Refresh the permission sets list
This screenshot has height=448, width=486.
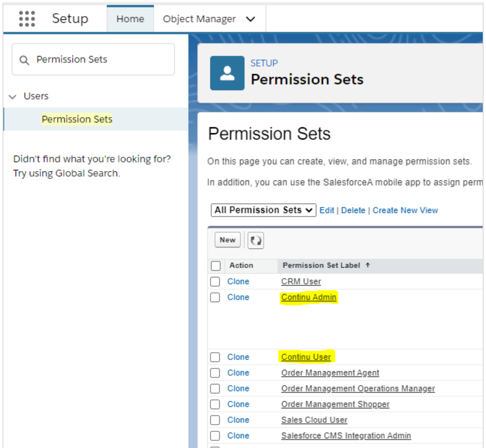(255, 240)
